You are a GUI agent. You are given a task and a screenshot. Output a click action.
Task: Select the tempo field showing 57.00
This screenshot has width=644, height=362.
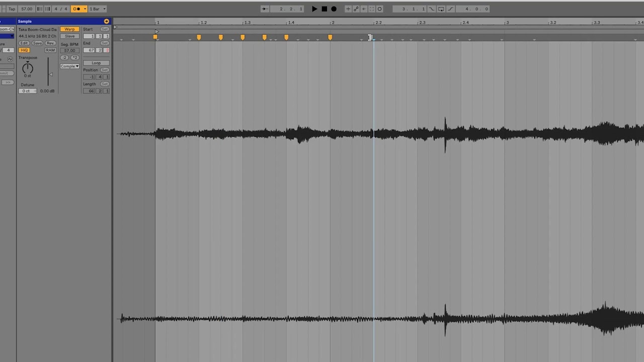pos(27,9)
